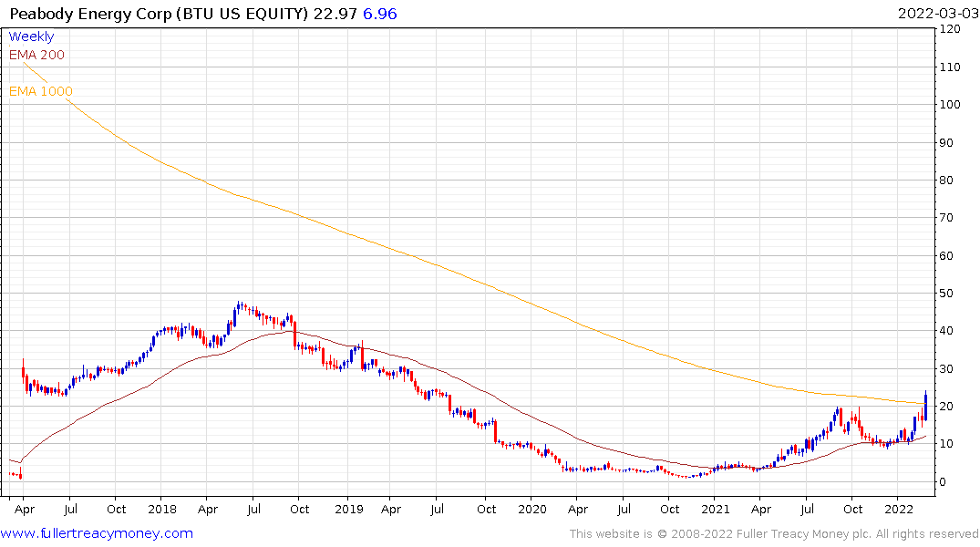
Task: Click the EMA 1000 legend label
Action: coord(41,91)
